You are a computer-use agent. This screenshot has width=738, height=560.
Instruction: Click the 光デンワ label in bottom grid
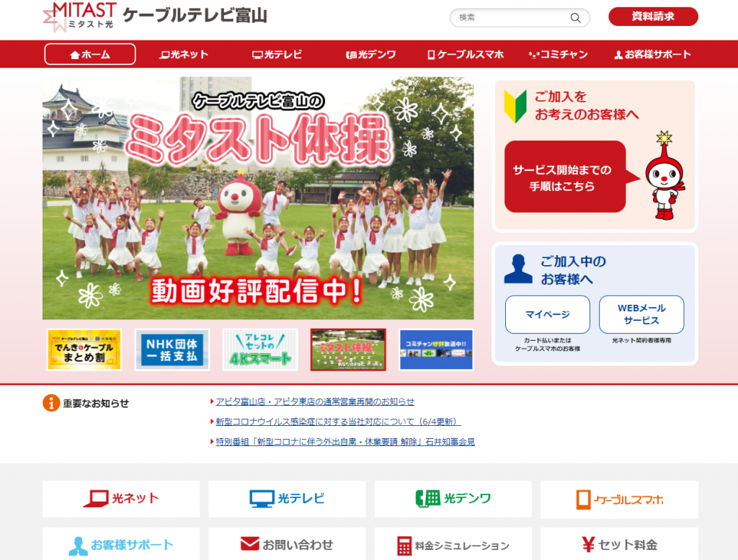click(x=467, y=498)
